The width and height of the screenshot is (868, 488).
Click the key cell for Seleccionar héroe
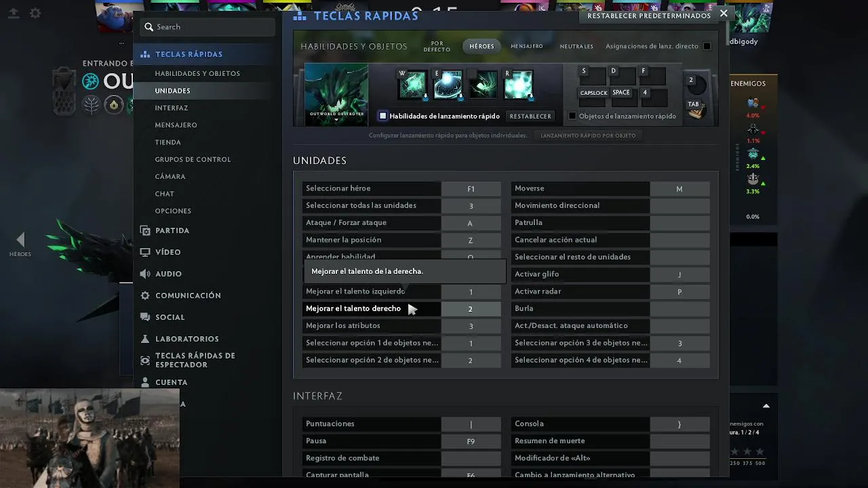[x=471, y=188]
